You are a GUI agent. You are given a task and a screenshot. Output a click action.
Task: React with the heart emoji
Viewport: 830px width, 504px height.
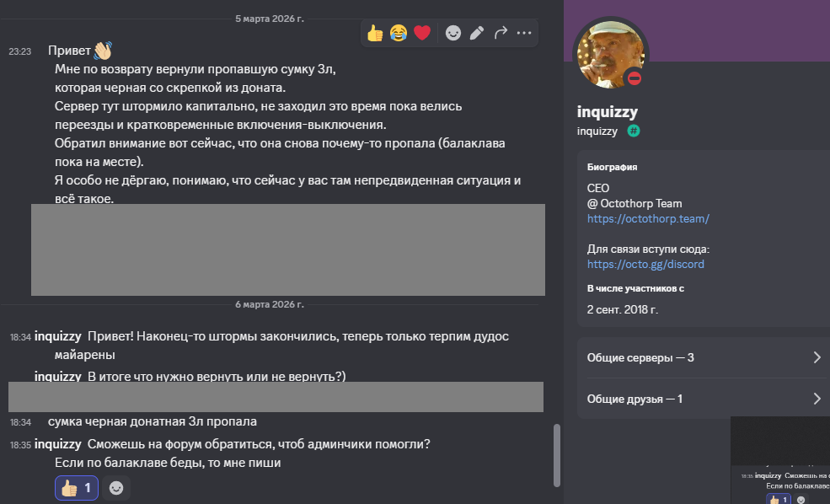click(422, 33)
